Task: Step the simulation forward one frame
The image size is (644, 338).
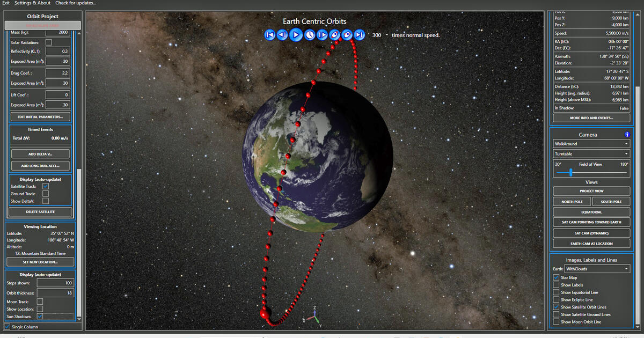Action: (321, 35)
